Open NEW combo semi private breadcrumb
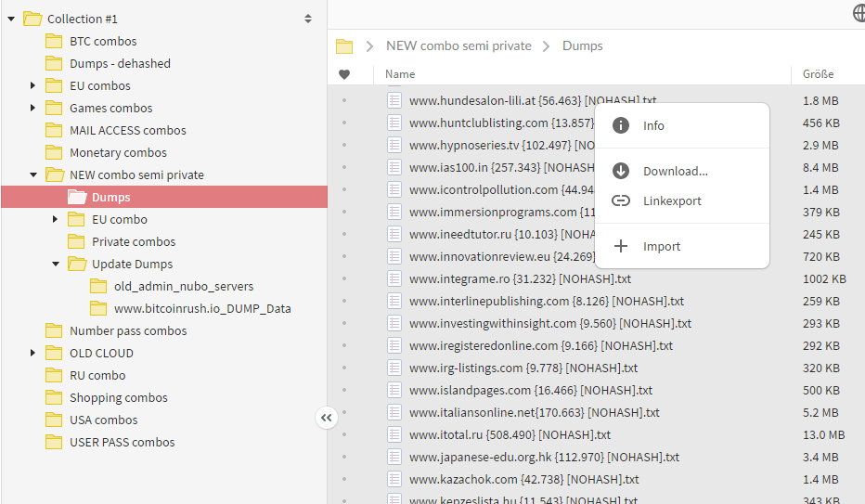Viewport: 865px width, 504px height. click(x=458, y=45)
